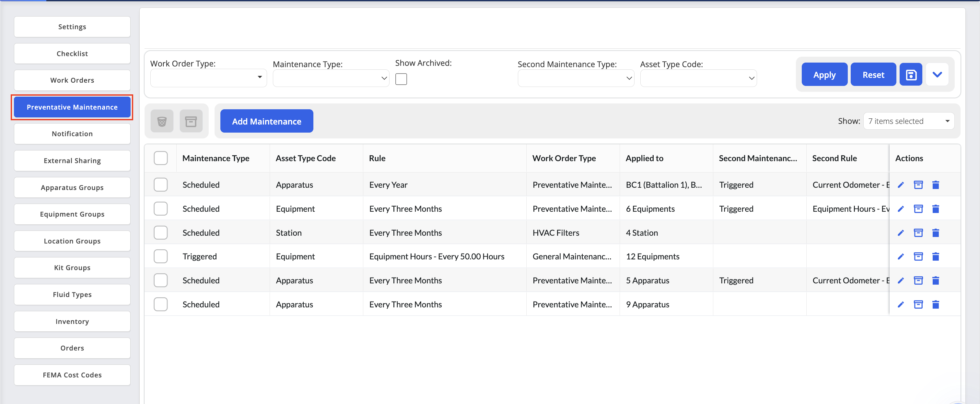The image size is (980, 404).
Task: Edit the 9 Apparatus maintenance row
Action: pos(901,304)
